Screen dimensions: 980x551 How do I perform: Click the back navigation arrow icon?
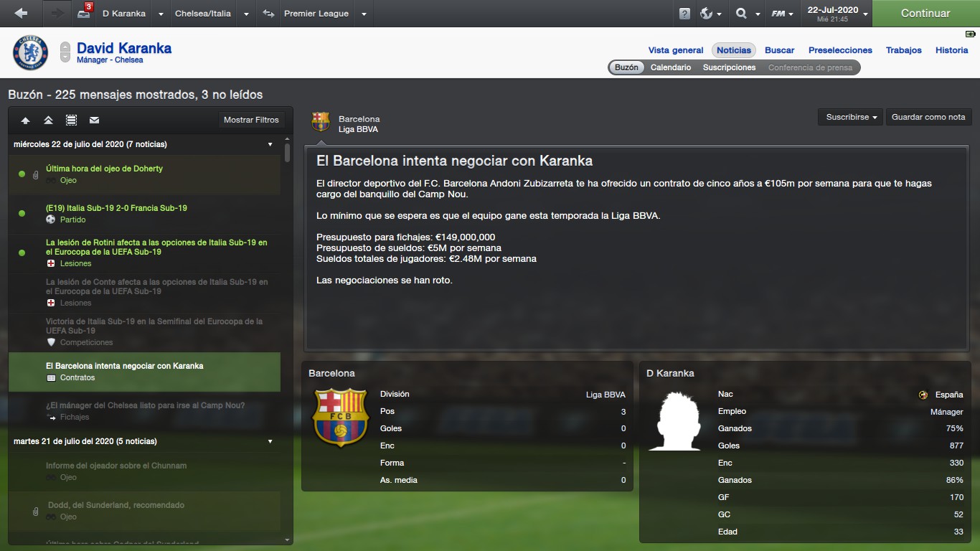[x=21, y=13]
